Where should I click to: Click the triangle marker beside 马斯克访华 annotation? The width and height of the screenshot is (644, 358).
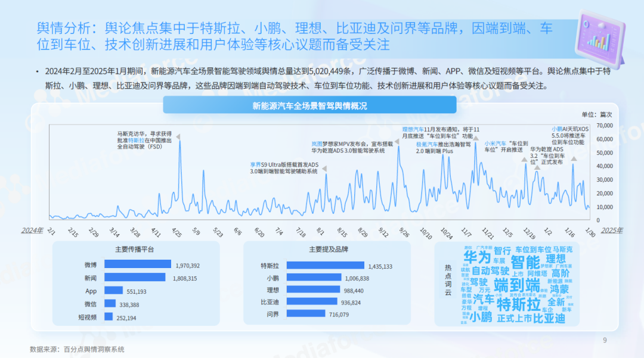point(178,137)
